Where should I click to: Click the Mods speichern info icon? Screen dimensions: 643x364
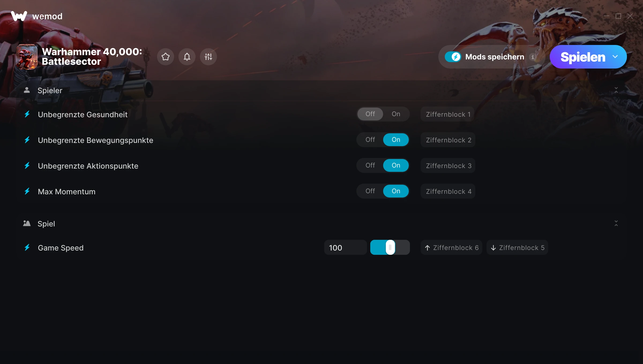(x=533, y=57)
